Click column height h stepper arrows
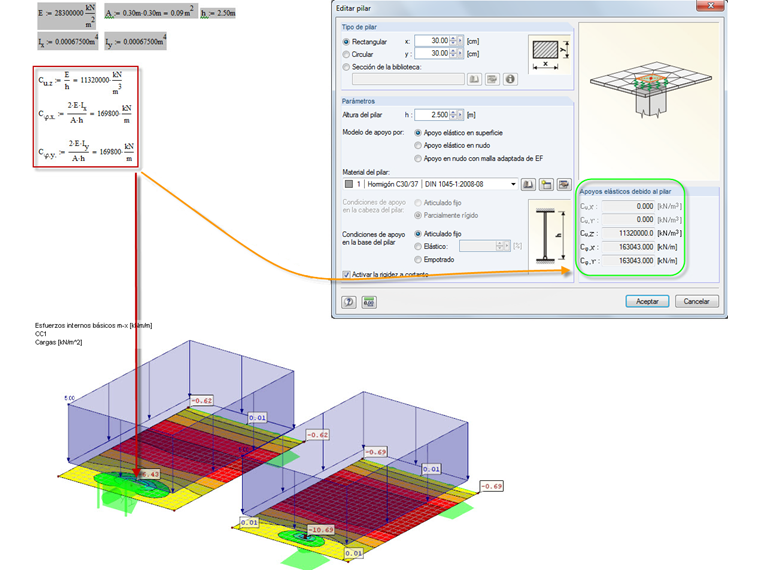The image size is (760, 570). [x=453, y=115]
